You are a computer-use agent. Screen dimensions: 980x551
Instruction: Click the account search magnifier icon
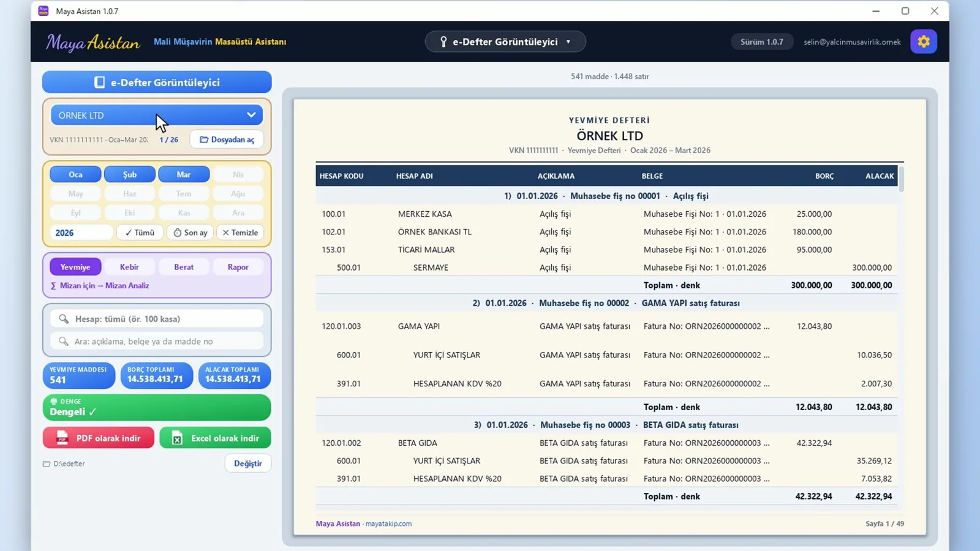click(64, 319)
